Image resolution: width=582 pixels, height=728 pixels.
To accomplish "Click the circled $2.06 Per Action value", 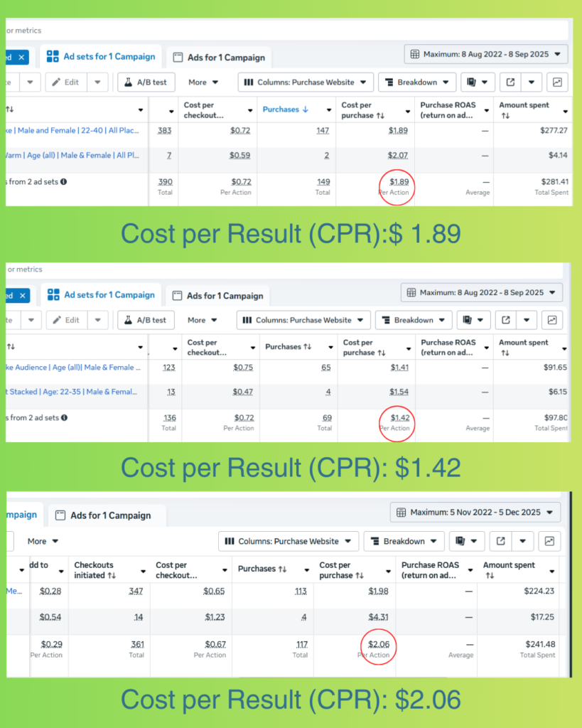I will point(377,643).
